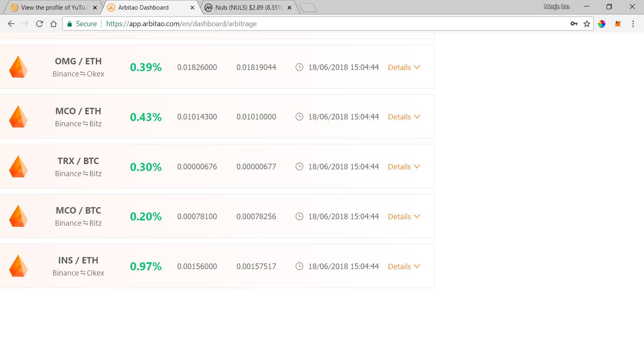Screen dimensions: 644x362
Task: Click Binance⇋Bitz under MCO / BTC
Action: pyautogui.click(x=78, y=223)
